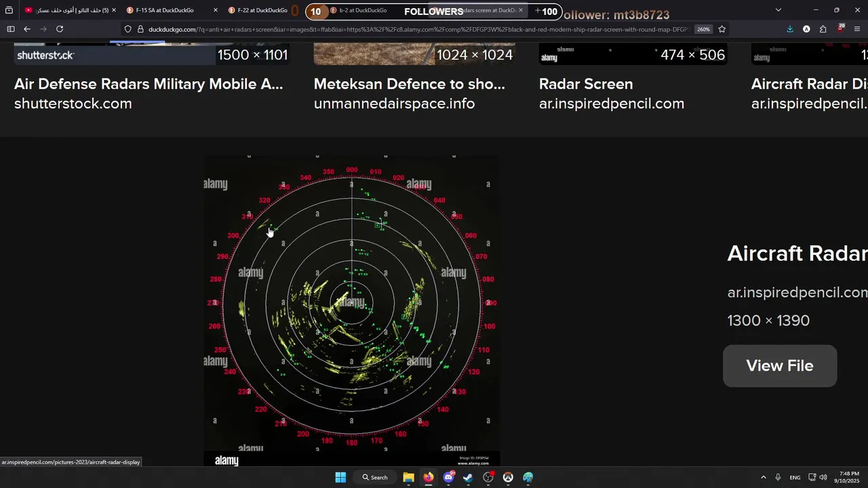
Task: Open OBS Studio from the taskbar
Action: click(x=488, y=477)
